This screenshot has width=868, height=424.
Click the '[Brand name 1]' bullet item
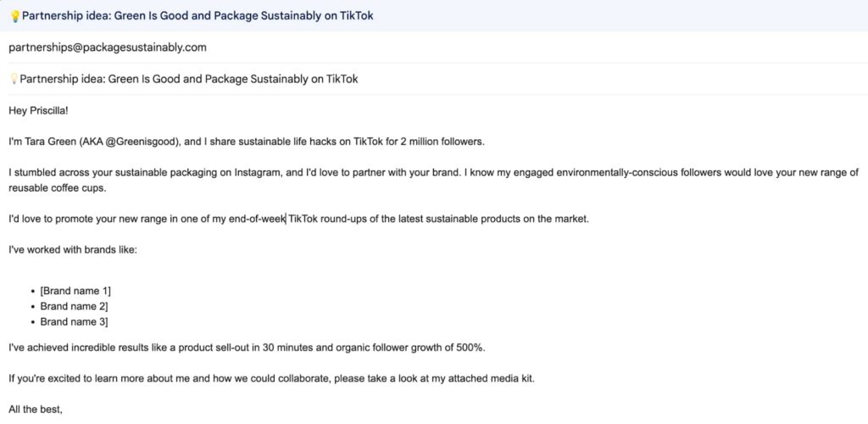75,291
